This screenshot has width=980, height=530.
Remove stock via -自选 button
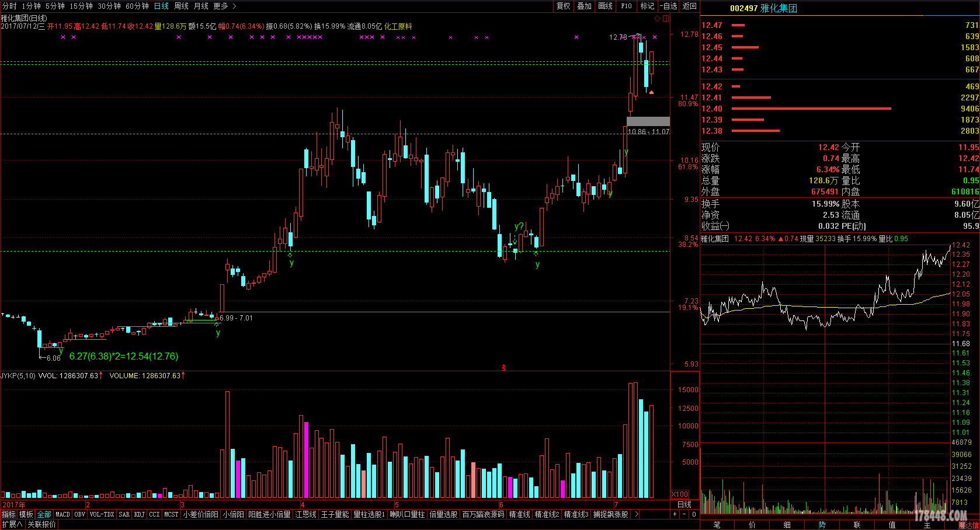point(668,6)
